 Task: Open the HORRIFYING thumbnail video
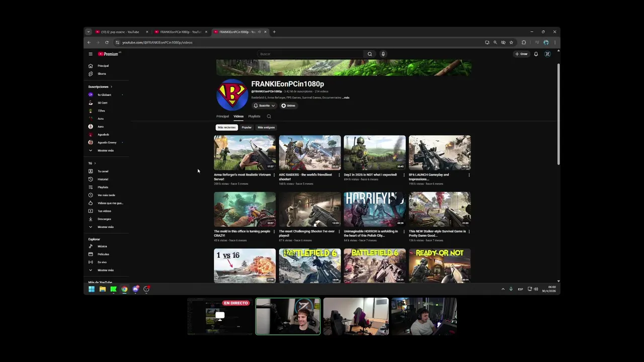375,209
